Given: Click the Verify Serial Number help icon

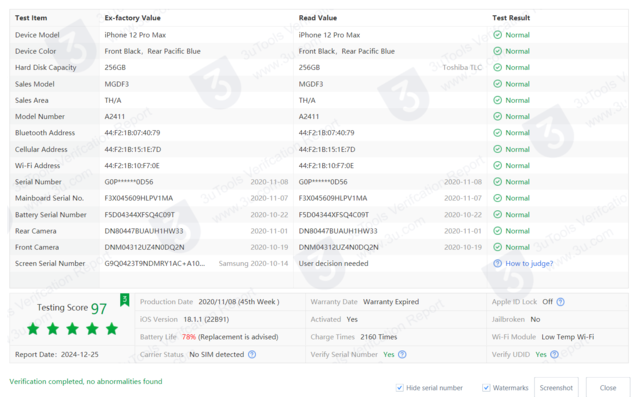Looking at the screenshot, I should point(402,355).
